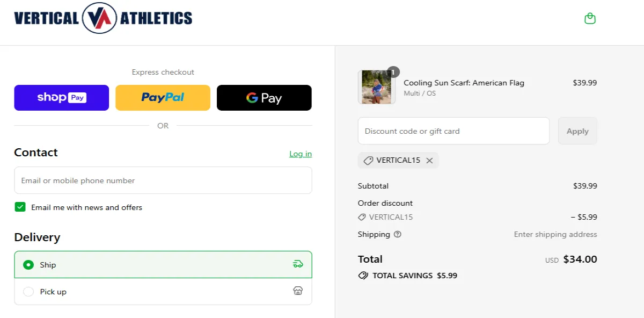Image resolution: width=644 pixels, height=318 pixels.
Task: Select the Pick up delivery option
Action: pyautogui.click(x=28, y=291)
